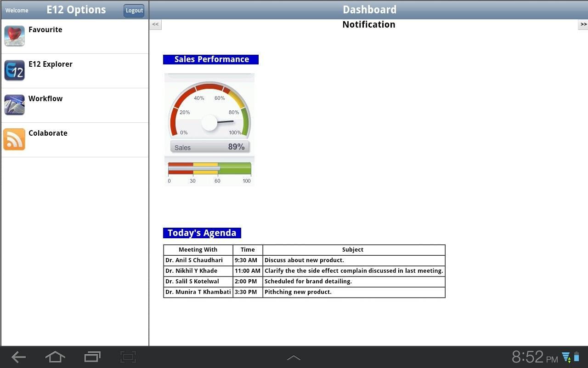Open the Favourite heart icon
588x368 pixels.
[14, 36]
